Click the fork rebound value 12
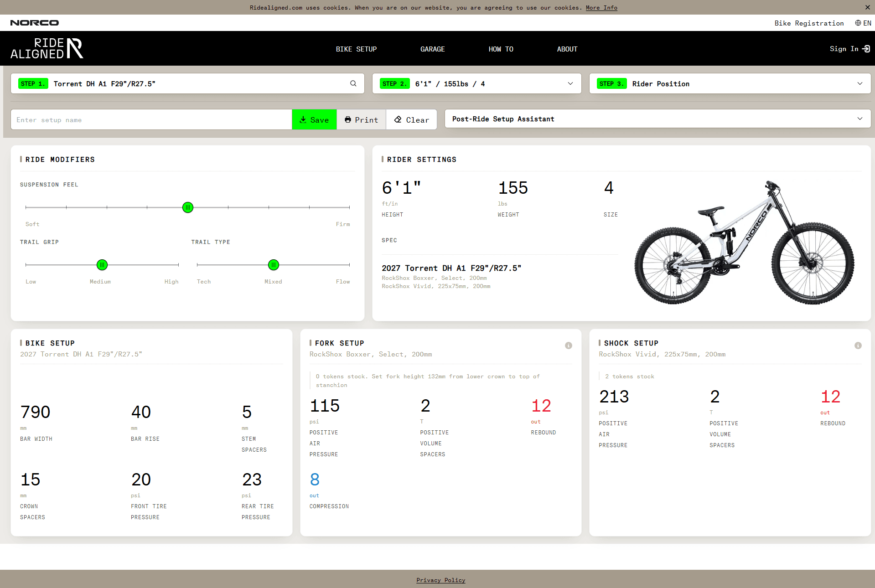The height and width of the screenshot is (588, 875). point(541,406)
